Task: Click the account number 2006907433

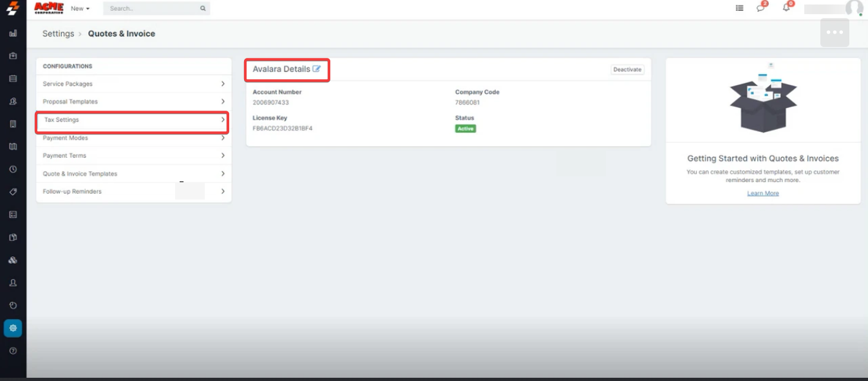Action: click(270, 103)
